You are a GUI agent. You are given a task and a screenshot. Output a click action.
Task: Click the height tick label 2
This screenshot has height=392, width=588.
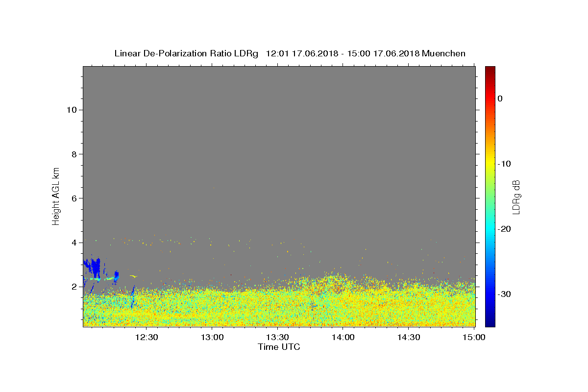[74, 287]
